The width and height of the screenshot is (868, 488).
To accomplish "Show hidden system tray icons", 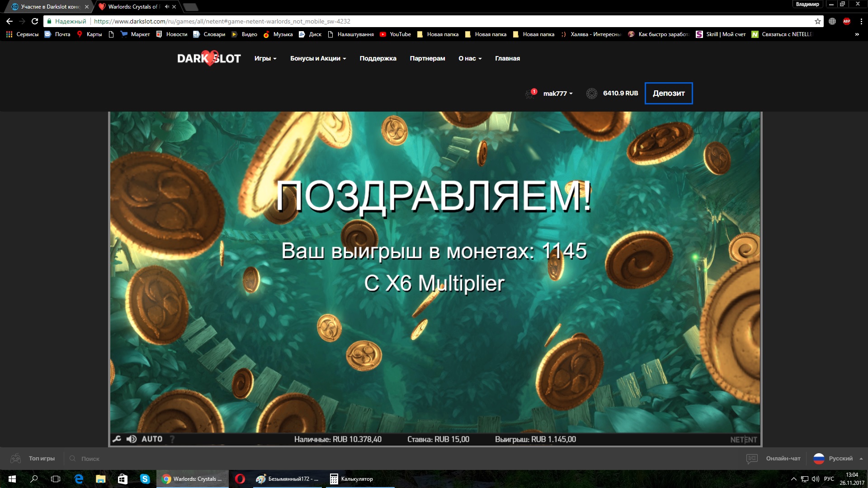I will pos(793,479).
